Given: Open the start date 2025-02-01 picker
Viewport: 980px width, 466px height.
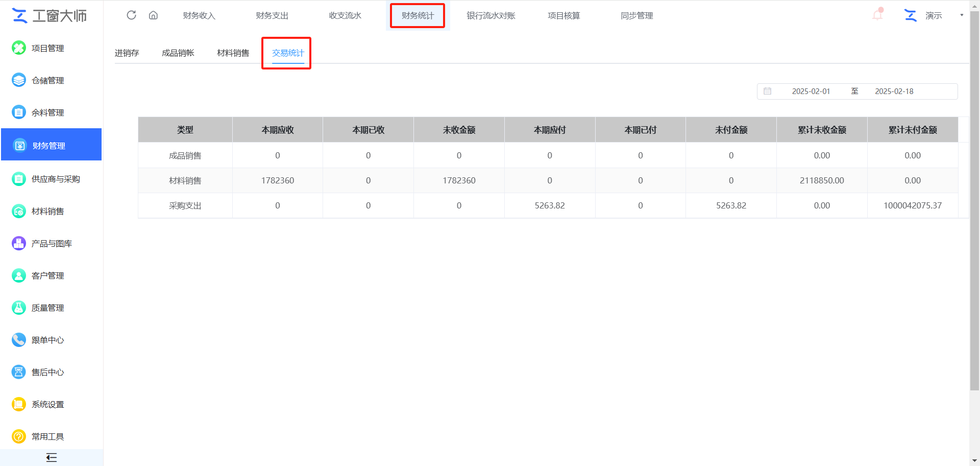Looking at the screenshot, I should pos(811,91).
